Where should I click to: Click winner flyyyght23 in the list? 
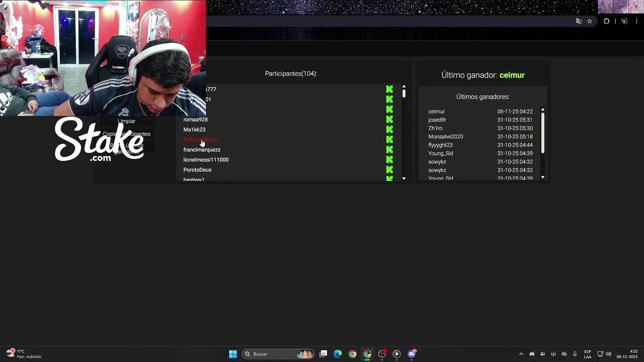[x=440, y=145]
